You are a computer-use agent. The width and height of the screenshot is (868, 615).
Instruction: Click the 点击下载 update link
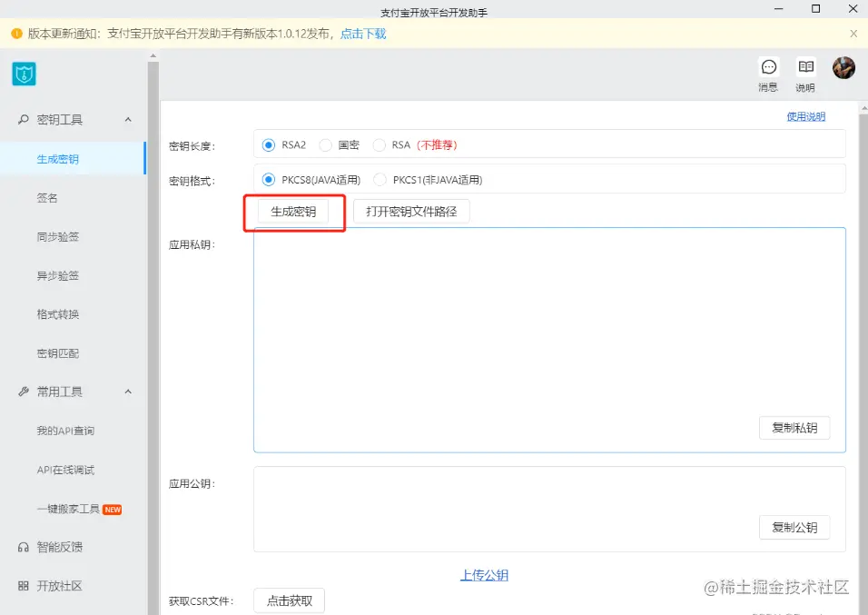point(363,34)
